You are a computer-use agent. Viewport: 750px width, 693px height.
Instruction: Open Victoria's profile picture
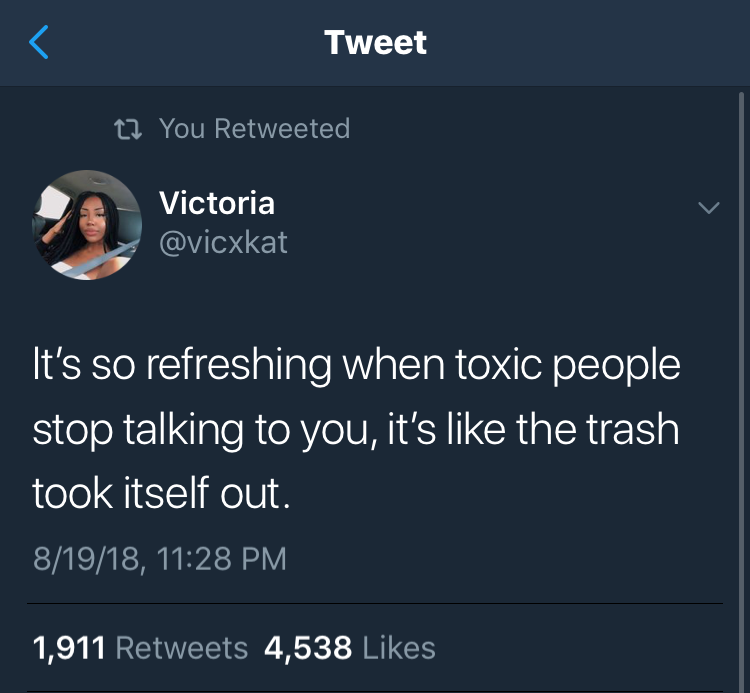coord(87,225)
